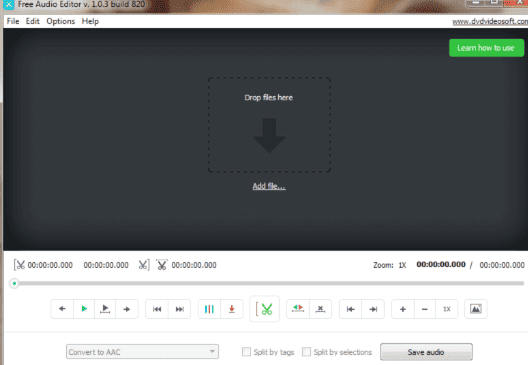Click the selection start time 00:00:00.000 field
528x365 pixels.
coord(50,265)
